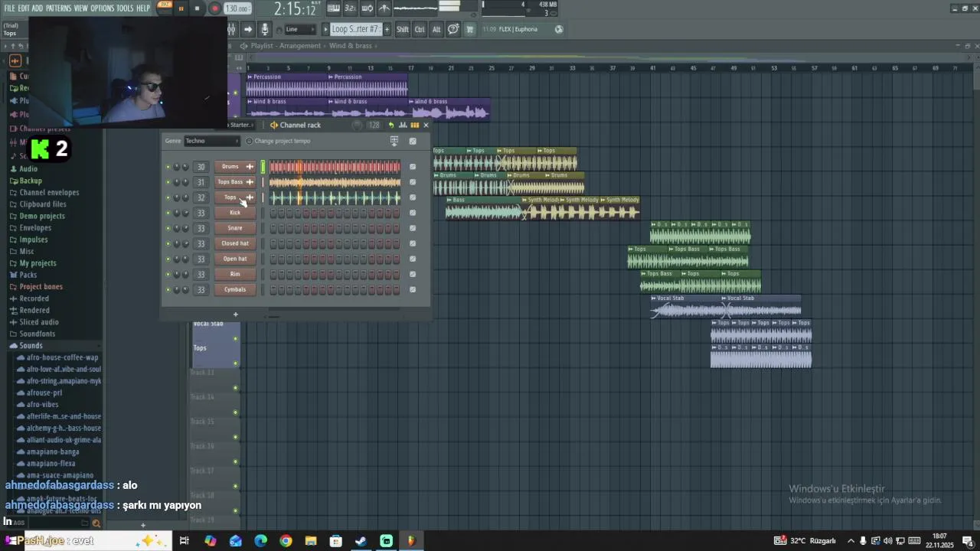Open the metronome icon in top toolbar

point(384,8)
